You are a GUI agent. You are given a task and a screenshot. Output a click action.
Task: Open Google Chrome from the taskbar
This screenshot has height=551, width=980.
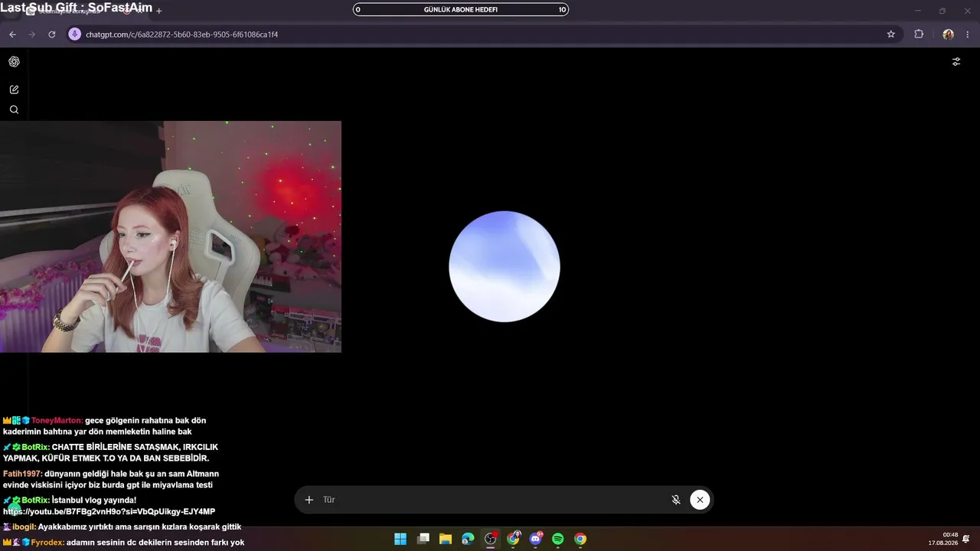pyautogui.click(x=580, y=539)
